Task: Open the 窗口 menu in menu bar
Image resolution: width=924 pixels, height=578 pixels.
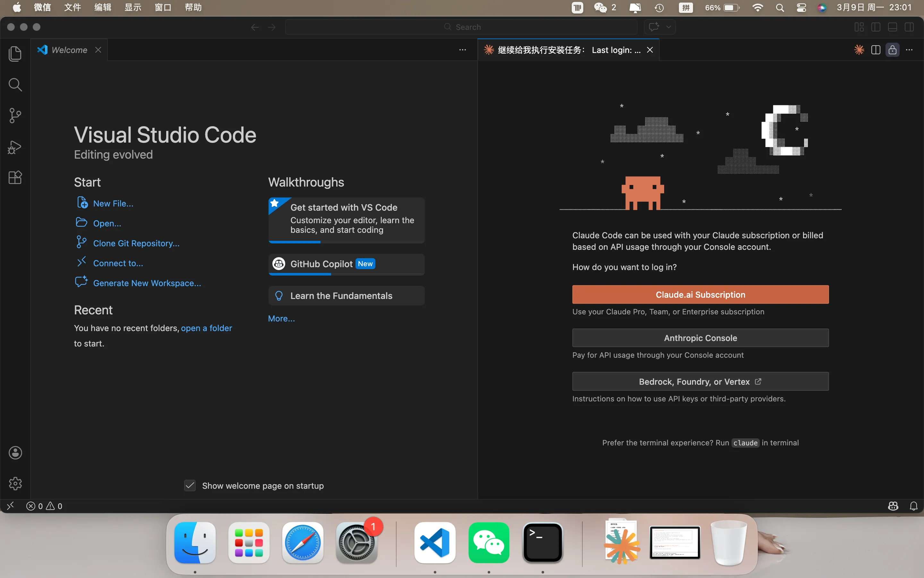Action: [163, 7]
